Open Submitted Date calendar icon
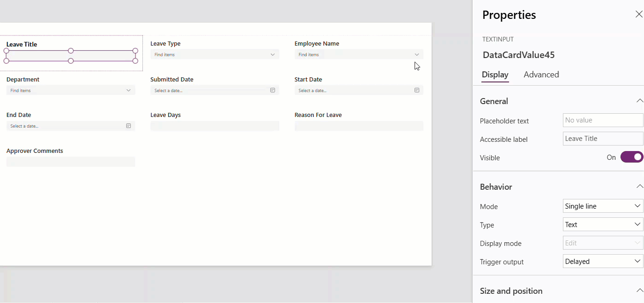Image resolution: width=644 pixels, height=303 pixels. (273, 90)
